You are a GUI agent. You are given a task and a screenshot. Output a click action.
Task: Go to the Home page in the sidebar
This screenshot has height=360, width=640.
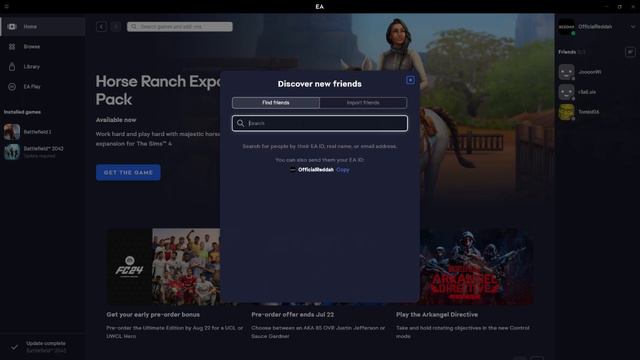click(x=43, y=27)
